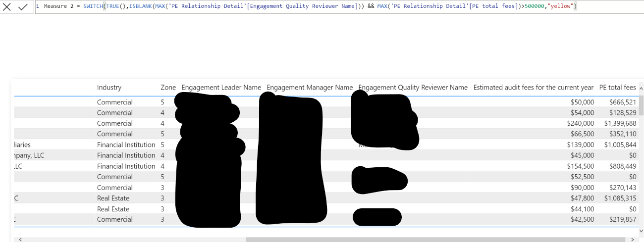Viewport: 644px width, 242px height.
Task: Select Financial Institution in the $154,500 row
Action: click(126, 167)
